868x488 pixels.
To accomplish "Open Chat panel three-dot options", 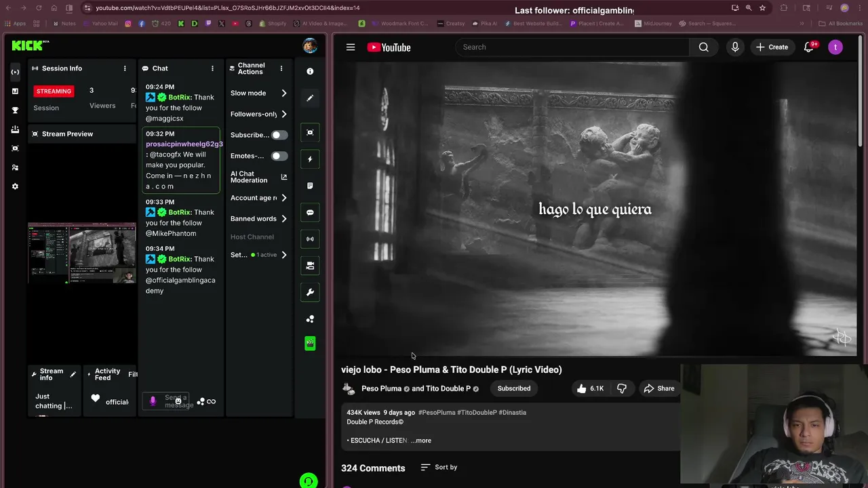I will point(212,68).
